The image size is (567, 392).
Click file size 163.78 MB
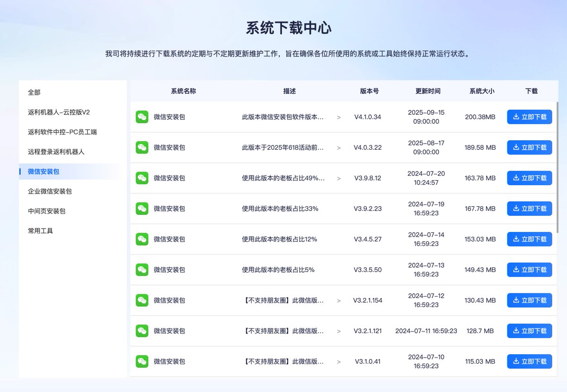480,178
